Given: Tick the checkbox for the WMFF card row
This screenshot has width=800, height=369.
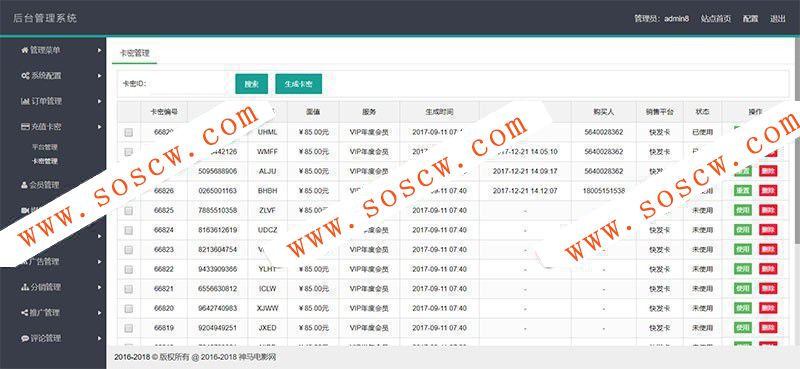Looking at the screenshot, I should tap(129, 152).
